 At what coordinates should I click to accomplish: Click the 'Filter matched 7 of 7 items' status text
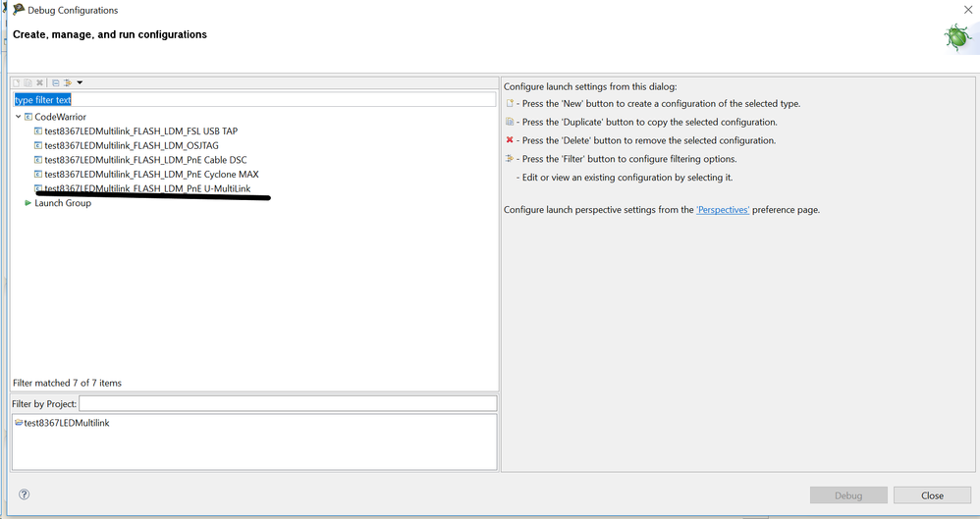pyautogui.click(x=67, y=383)
